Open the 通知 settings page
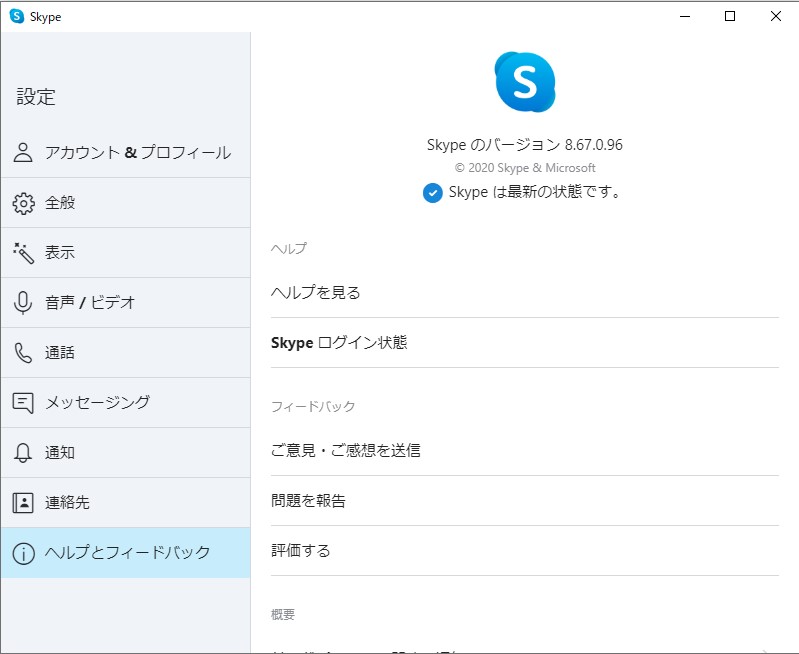The height and width of the screenshot is (654, 799). click(x=126, y=453)
